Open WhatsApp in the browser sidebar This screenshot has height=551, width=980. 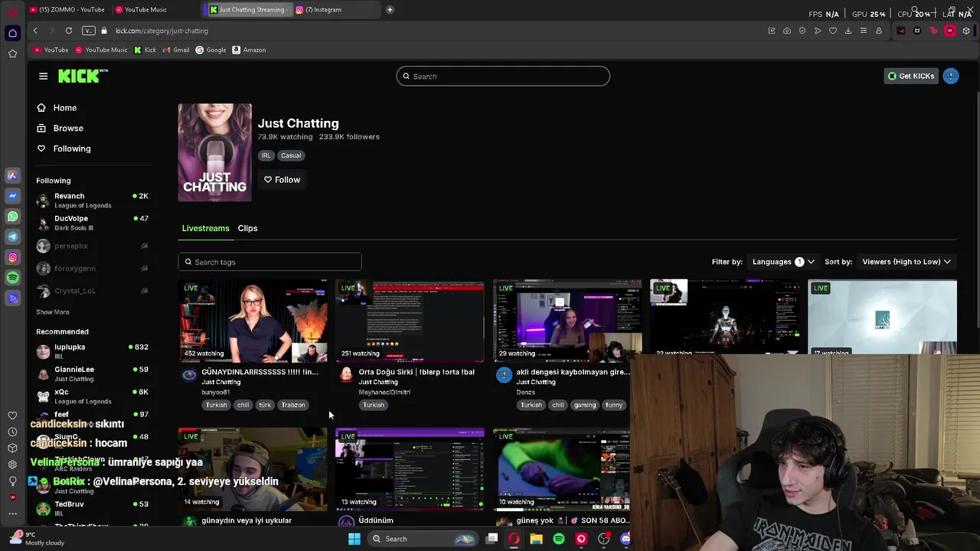click(x=12, y=217)
